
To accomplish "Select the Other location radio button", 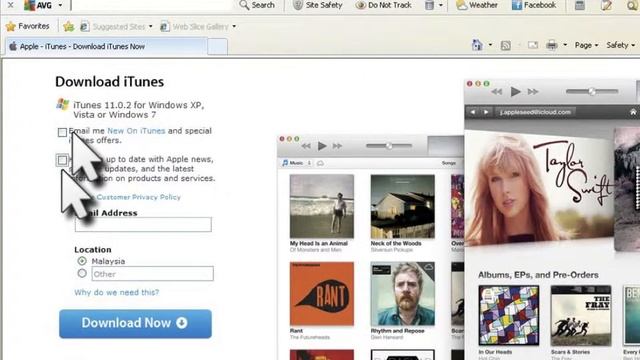I will click(82, 273).
